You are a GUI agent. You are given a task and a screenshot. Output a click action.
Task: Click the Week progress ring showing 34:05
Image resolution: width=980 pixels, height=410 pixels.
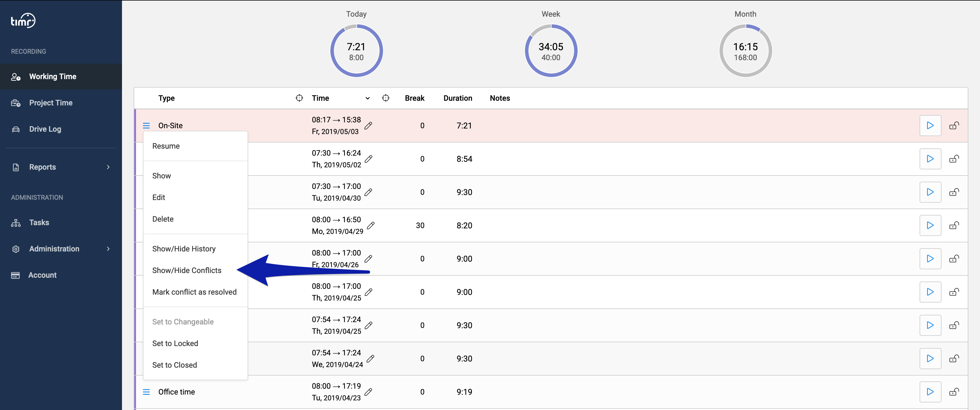[551, 51]
